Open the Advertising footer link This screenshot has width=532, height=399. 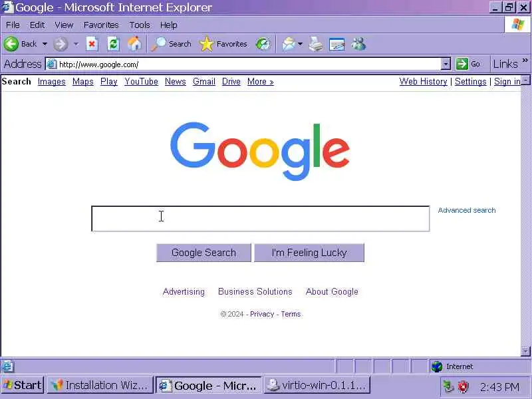[184, 291]
